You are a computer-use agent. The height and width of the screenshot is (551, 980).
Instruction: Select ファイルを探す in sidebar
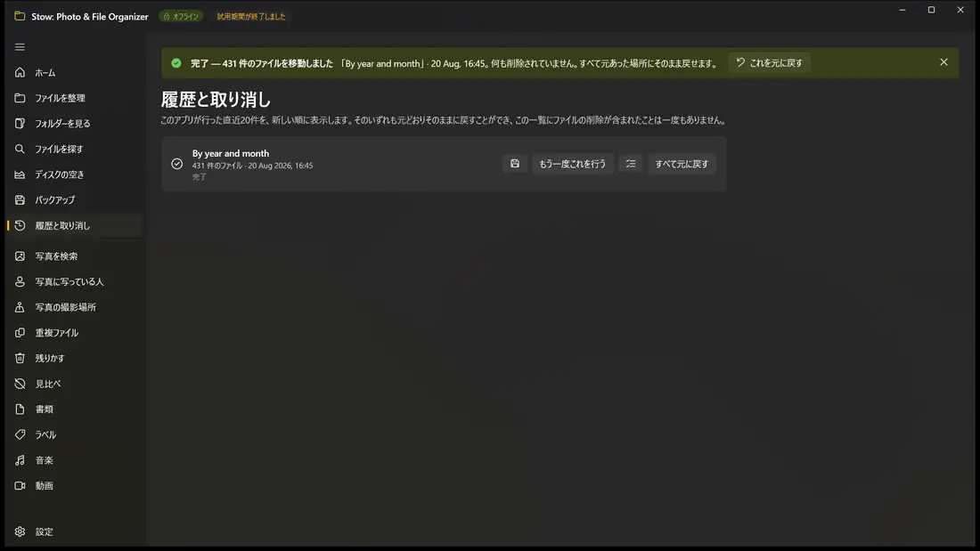click(75, 150)
